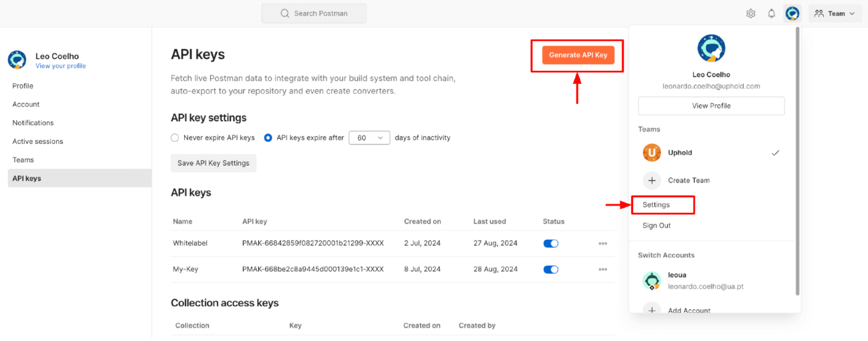Click the Search Postman field

(x=314, y=13)
